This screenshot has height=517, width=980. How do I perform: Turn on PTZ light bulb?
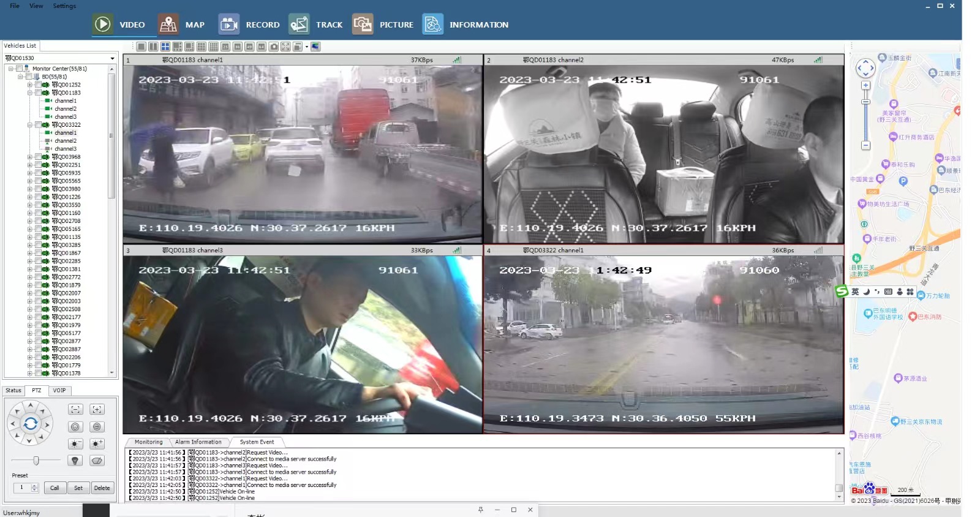click(x=75, y=461)
